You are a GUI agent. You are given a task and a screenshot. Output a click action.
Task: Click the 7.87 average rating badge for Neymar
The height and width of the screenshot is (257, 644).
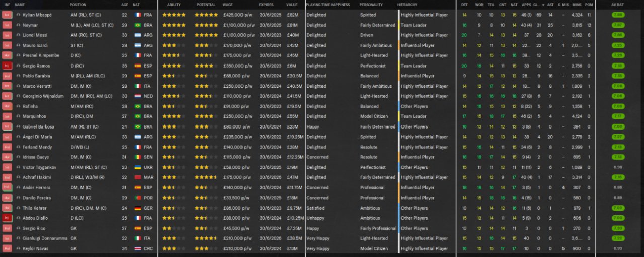pos(618,25)
